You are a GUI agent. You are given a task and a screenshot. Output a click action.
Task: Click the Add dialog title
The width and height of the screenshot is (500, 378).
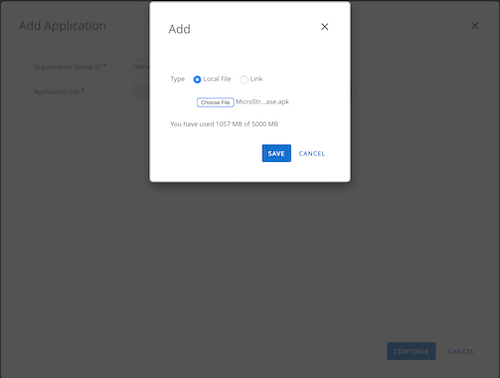coord(179,29)
